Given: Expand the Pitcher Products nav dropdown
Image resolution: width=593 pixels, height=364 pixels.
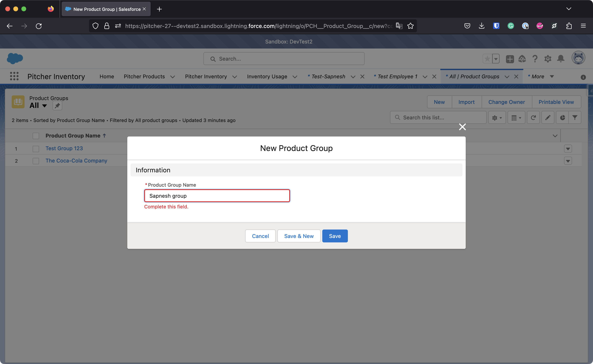Looking at the screenshot, I should [172, 77].
